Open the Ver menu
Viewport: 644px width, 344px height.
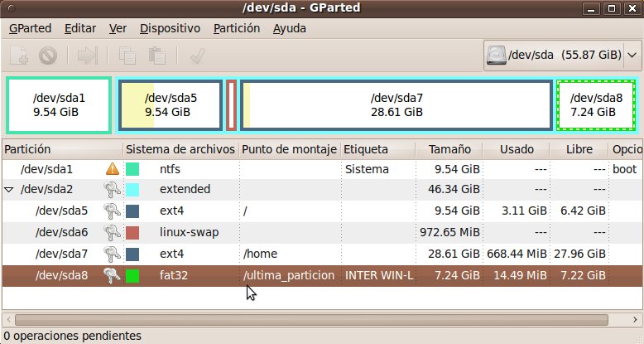118,29
